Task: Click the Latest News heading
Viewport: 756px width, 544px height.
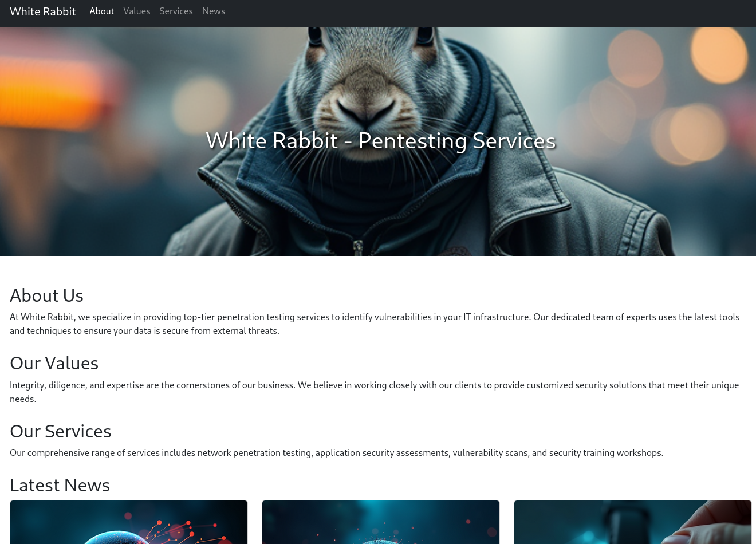Action: (x=60, y=486)
